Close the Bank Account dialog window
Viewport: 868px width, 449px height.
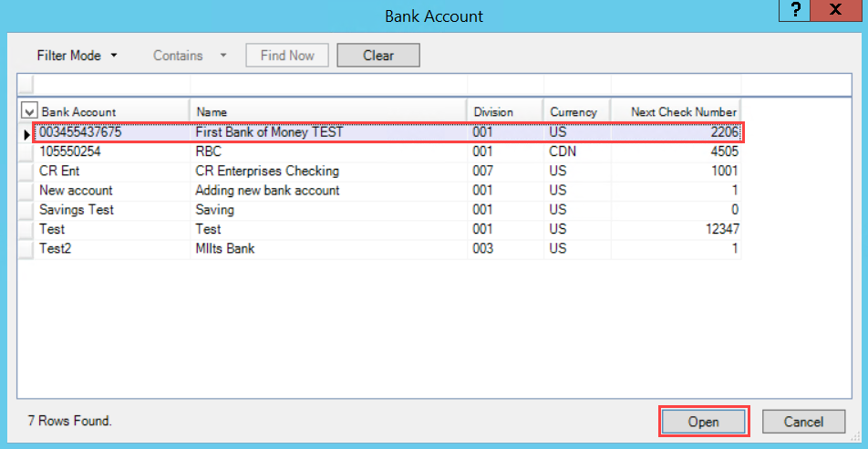[x=836, y=11]
